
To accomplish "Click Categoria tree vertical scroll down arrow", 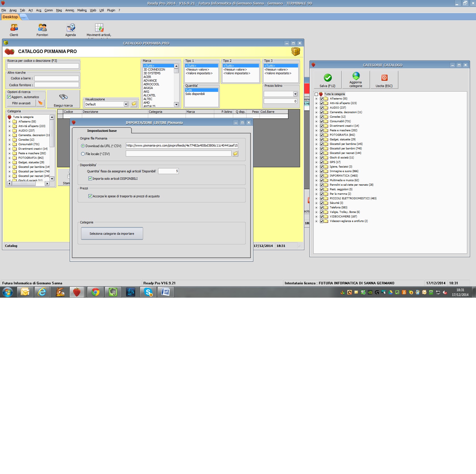I will [52, 179].
